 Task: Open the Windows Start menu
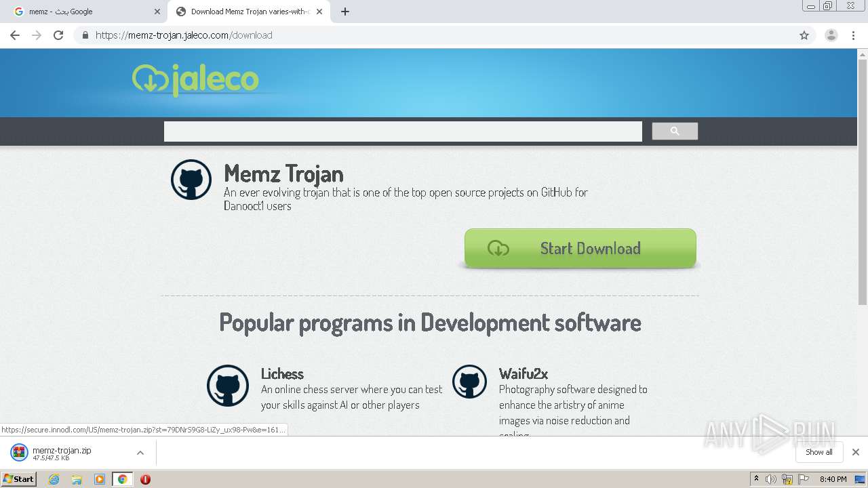18,479
